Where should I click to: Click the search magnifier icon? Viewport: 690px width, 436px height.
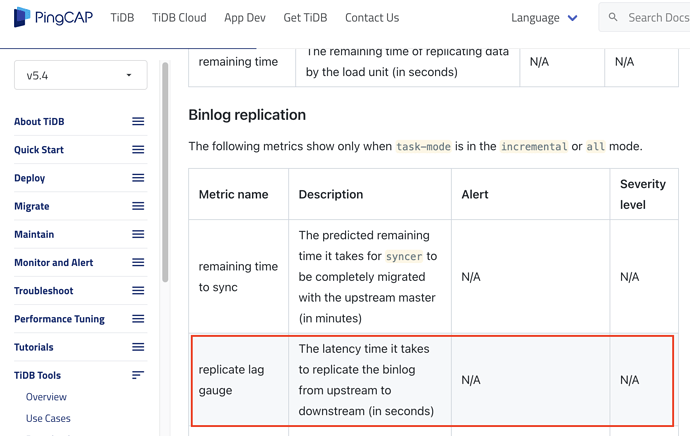coord(613,17)
